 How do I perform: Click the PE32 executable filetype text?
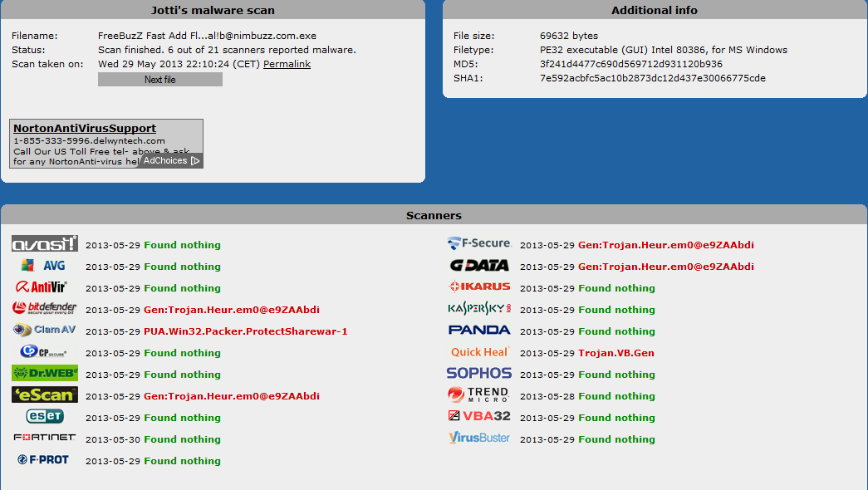[664, 50]
